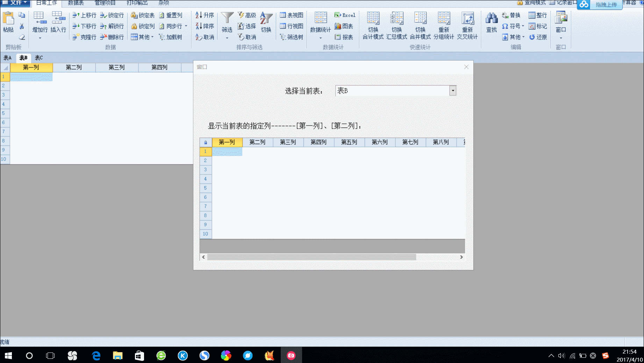Image resolution: width=644 pixels, height=363 pixels.
Task: Click the dialog's horizontal scrollbar left arrow
Action: click(x=203, y=257)
